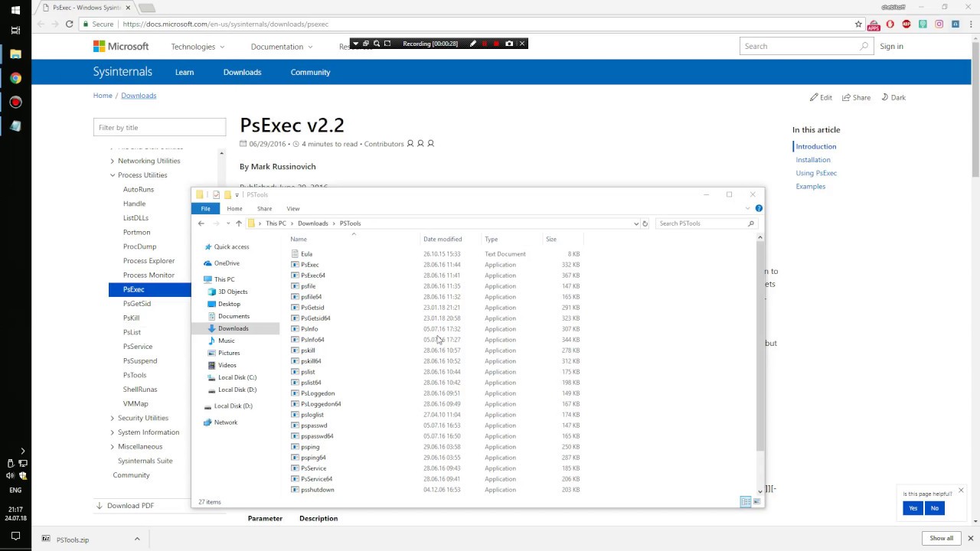Open the Instagram extension icon
980x551 pixels.
[939, 24]
